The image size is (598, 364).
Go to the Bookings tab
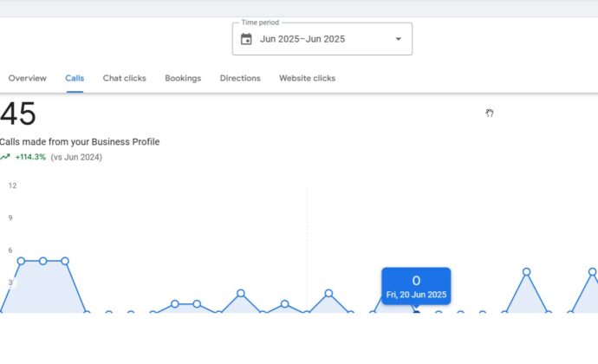(183, 78)
